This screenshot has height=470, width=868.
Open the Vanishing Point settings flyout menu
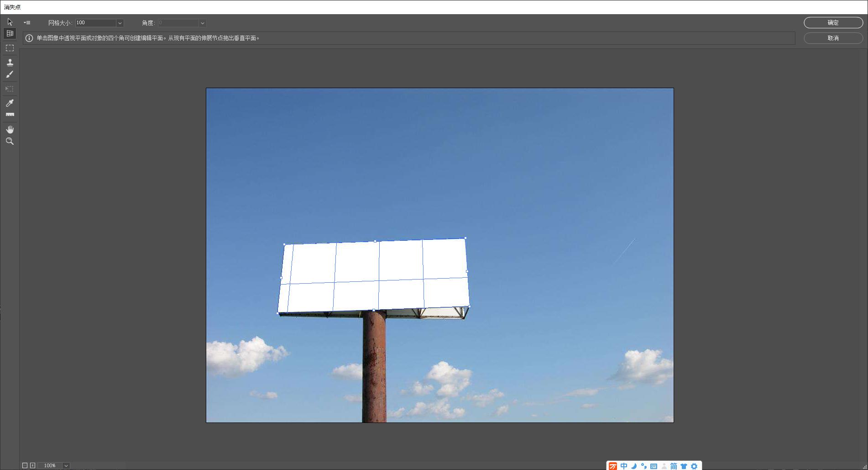tap(27, 22)
